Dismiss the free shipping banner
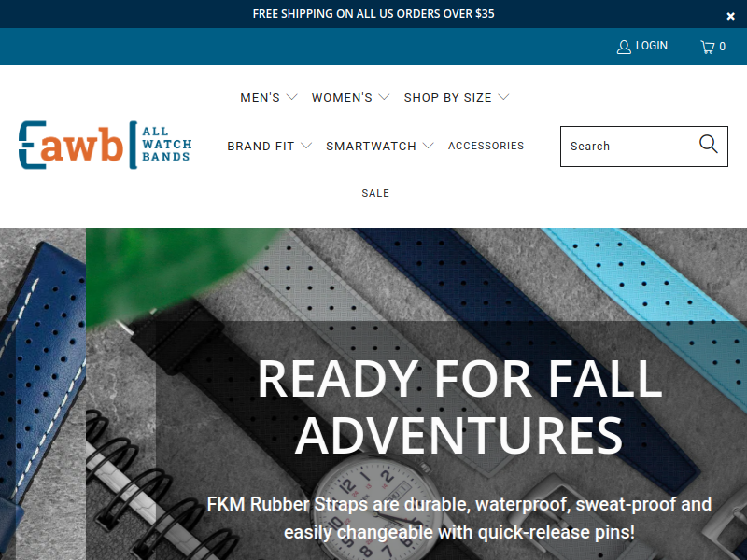The height and width of the screenshot is (560, 747). pyautogui.click(x=730, y=16)
